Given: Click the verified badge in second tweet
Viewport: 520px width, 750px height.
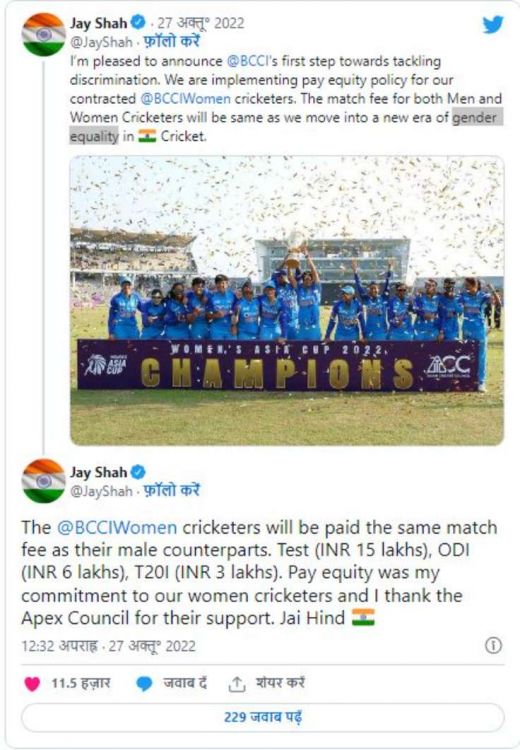Looking at the screenshot, I should (138, 472).
